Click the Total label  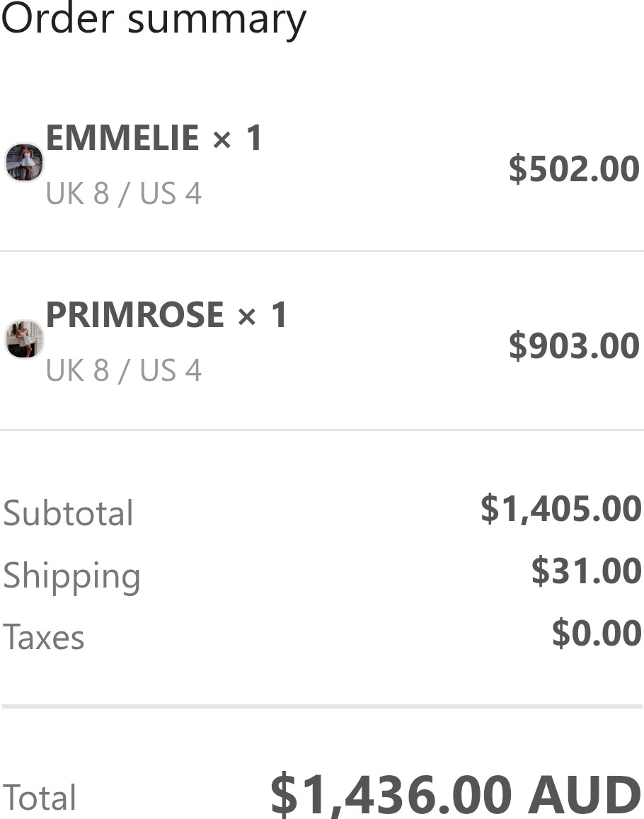40,798
